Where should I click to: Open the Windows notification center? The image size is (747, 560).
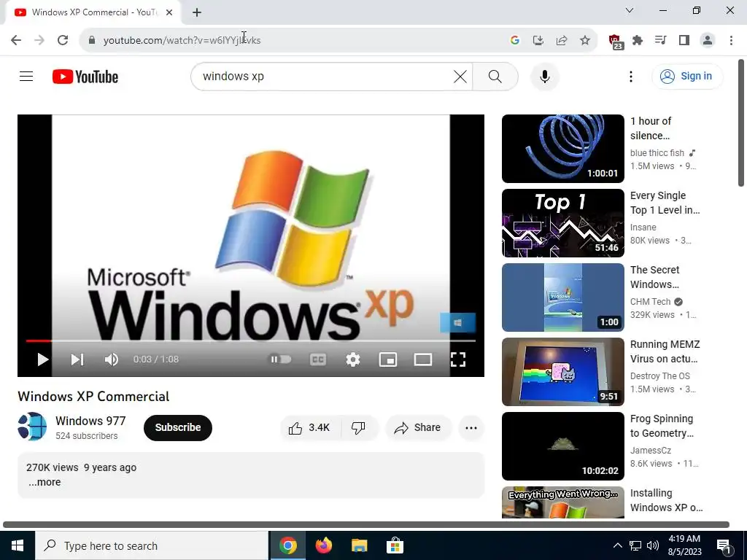724,547
